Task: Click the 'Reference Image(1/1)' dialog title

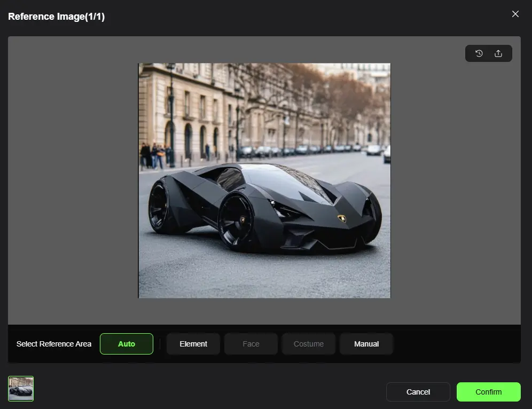Action: tap(56, 17)
